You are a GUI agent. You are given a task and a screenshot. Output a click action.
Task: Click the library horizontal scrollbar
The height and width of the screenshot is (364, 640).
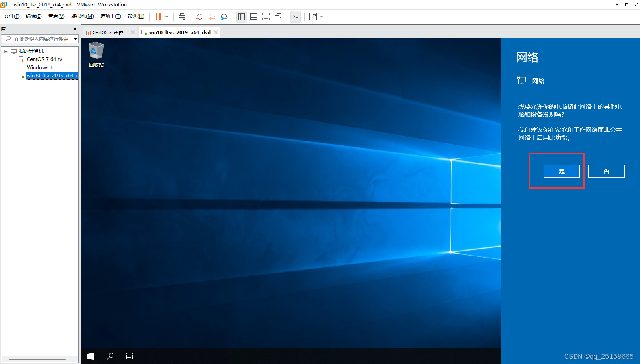click(x=37, y=359)
